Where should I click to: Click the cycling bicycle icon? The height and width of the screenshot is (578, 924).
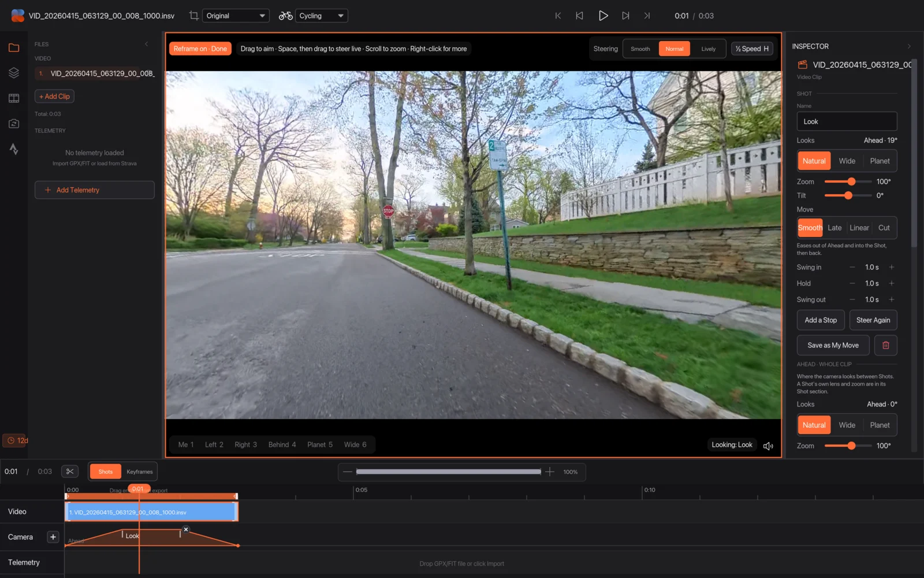pos(285,16)
